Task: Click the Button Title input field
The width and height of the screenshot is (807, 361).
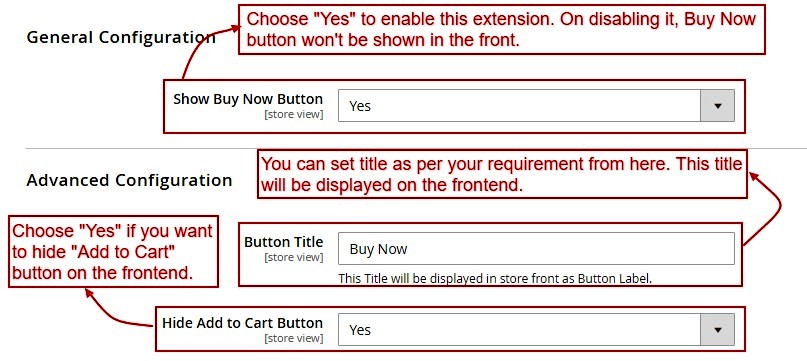Action: click(536, 249)
